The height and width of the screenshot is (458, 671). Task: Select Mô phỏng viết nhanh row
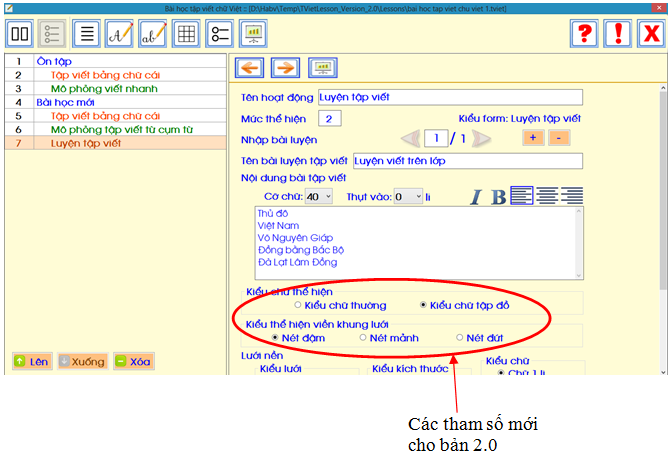pos(116,89)
